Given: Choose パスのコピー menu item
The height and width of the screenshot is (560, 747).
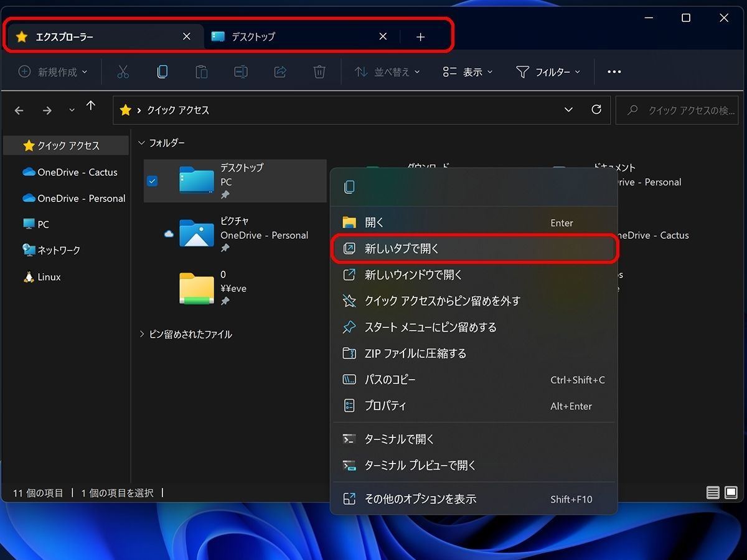Looking at the screenshot, I should [474, 380].
